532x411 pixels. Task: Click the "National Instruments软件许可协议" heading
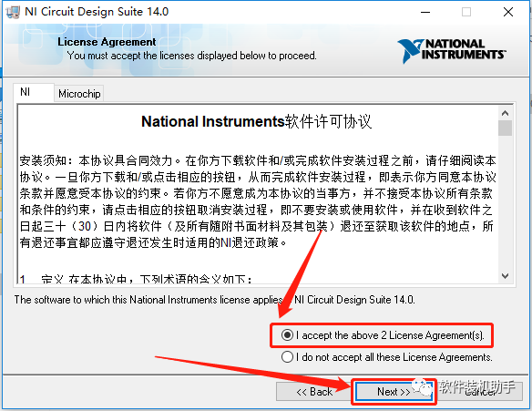[x=257, y=121]
